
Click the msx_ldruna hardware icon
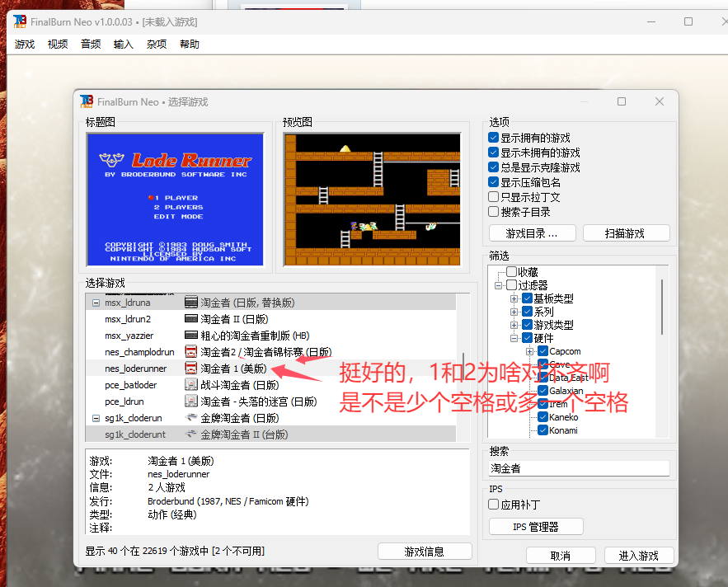190,303
